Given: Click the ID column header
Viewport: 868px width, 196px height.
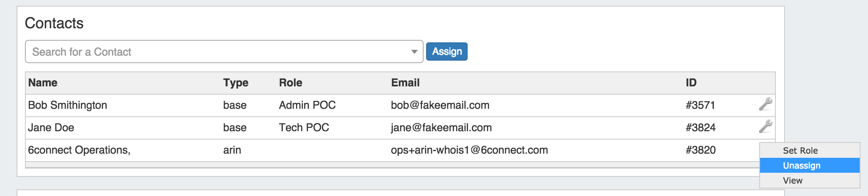Looking at the screenshot, I should (691, 83).
